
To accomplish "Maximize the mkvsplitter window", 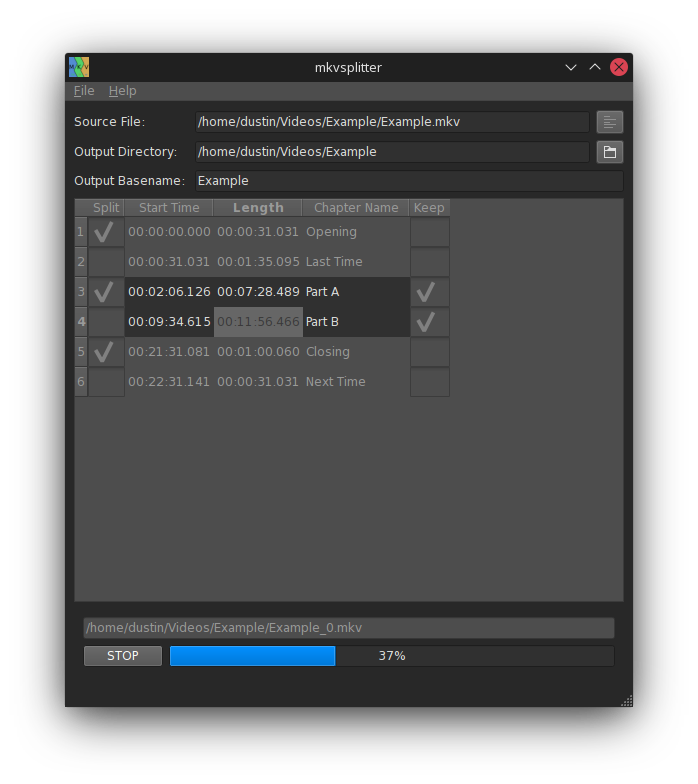I will (x=594, y=67).
